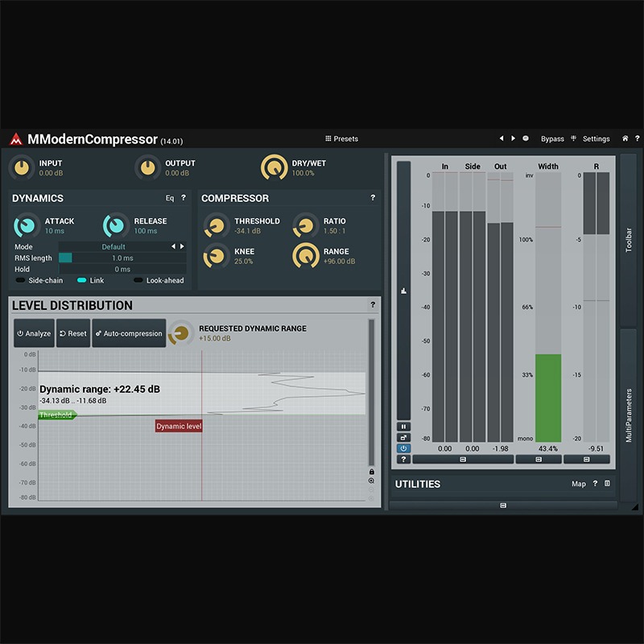Click the RMS length 1.0 ms slider
The width and height of the screenshot is (644, 644).
point(122,258)
